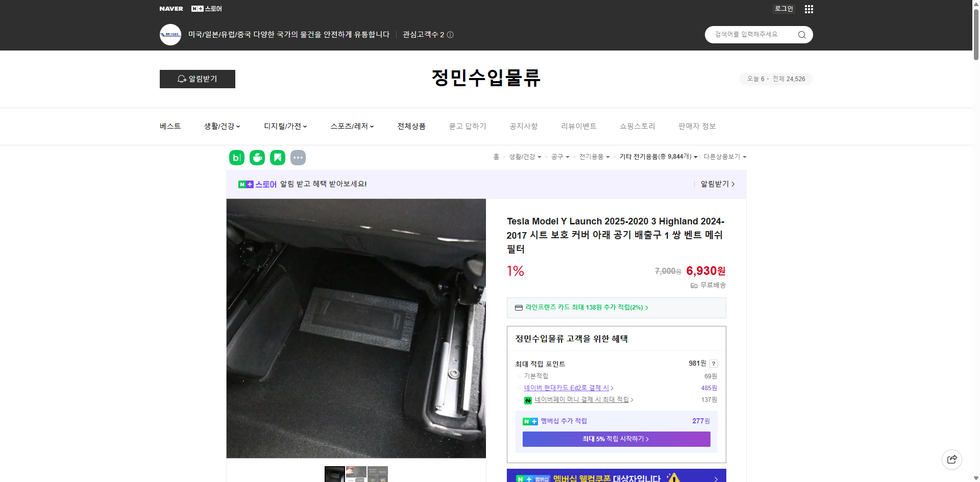This screenshot has height=482, width=980.
Task: Click the NAVER logo
Action: [171, 9]
